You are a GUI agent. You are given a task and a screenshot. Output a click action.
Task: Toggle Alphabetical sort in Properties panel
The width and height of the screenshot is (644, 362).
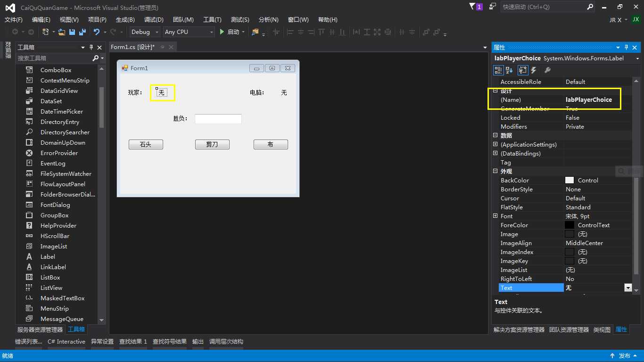click(509, 70)
